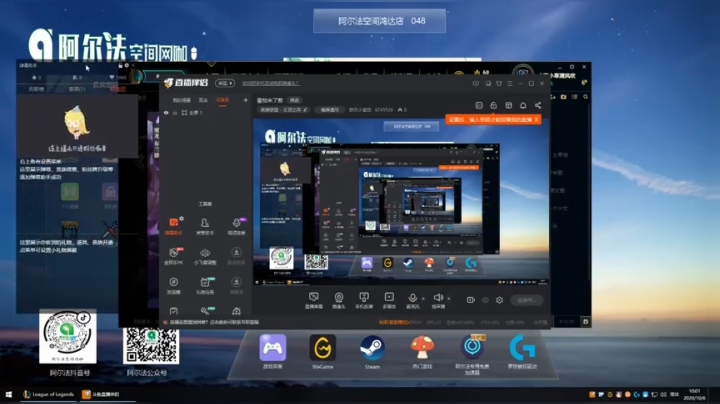Mute the 扬声器 speaker

[x=438, y=300]
